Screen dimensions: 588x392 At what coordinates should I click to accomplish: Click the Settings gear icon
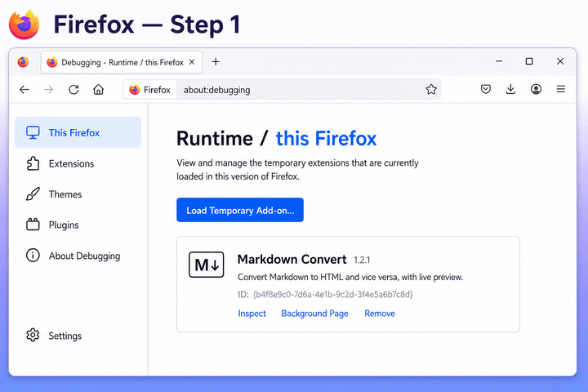[x=33, y=335]
